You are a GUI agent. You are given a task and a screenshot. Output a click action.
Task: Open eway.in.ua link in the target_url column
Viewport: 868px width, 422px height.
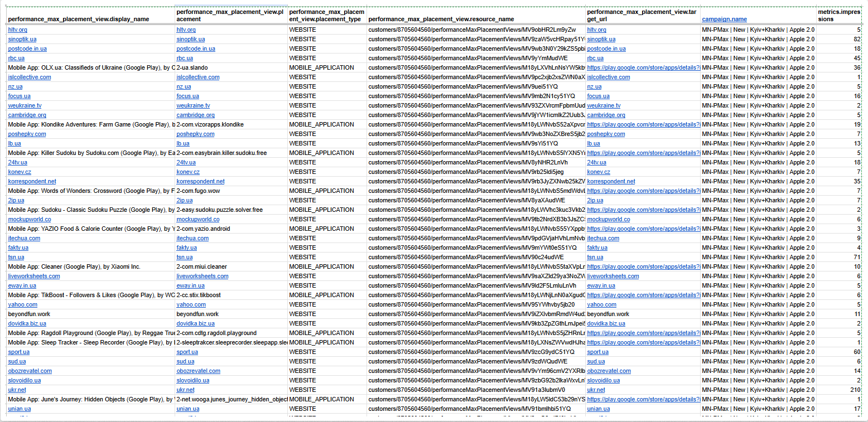601,285
